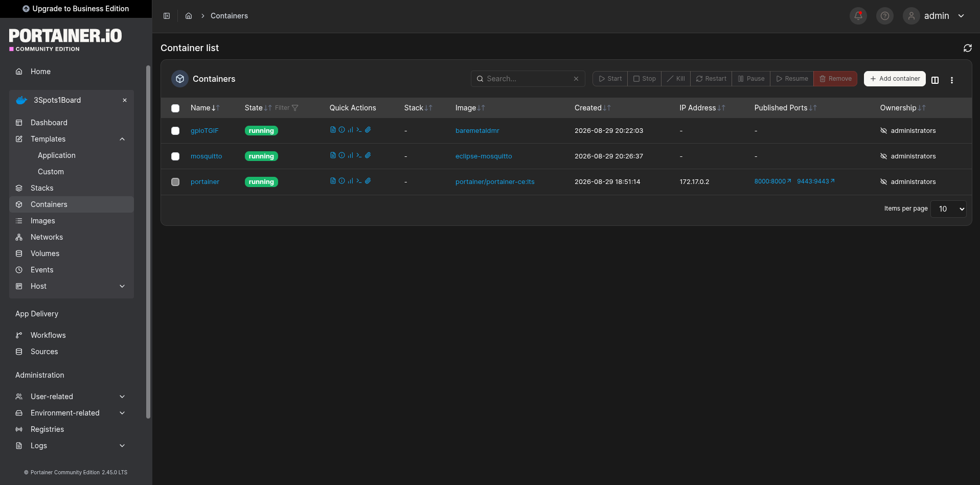
Task: Open Sources under App Delivery
Action: [72, 352]
